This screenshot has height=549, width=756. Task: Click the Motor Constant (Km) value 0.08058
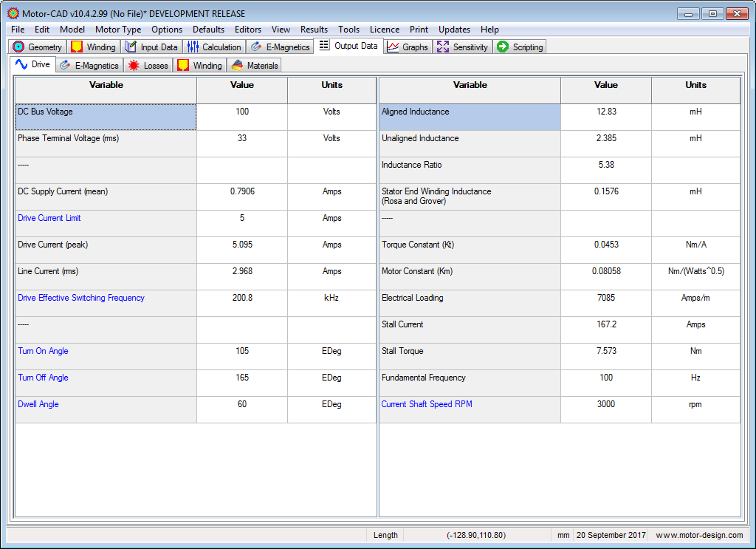606,271
